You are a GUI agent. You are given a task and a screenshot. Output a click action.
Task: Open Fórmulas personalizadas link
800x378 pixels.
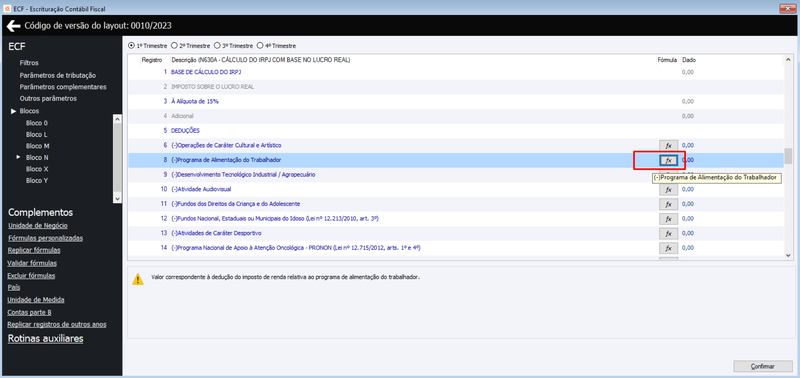point(45,238)
